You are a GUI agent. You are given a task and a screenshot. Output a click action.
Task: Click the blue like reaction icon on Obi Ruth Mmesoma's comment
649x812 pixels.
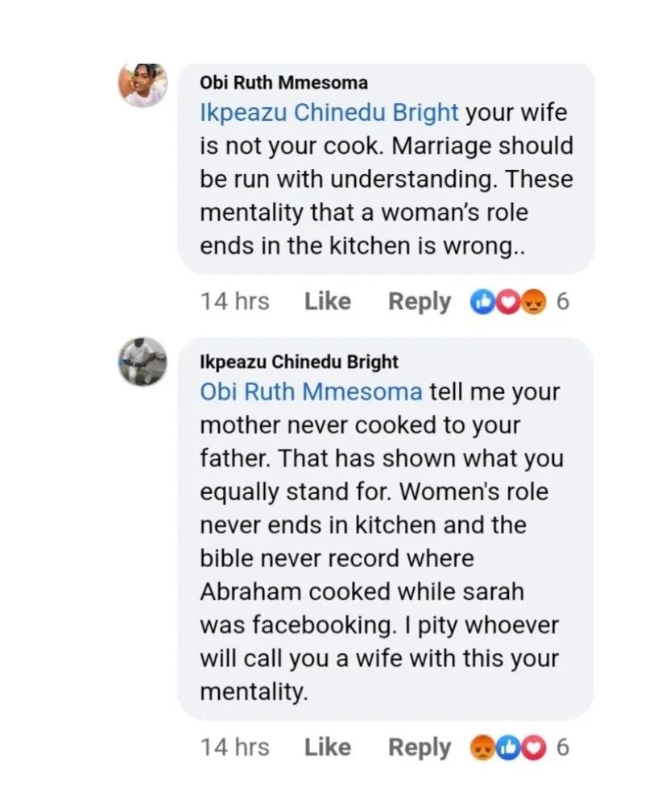pyautogui.click(x=484, y=302)
